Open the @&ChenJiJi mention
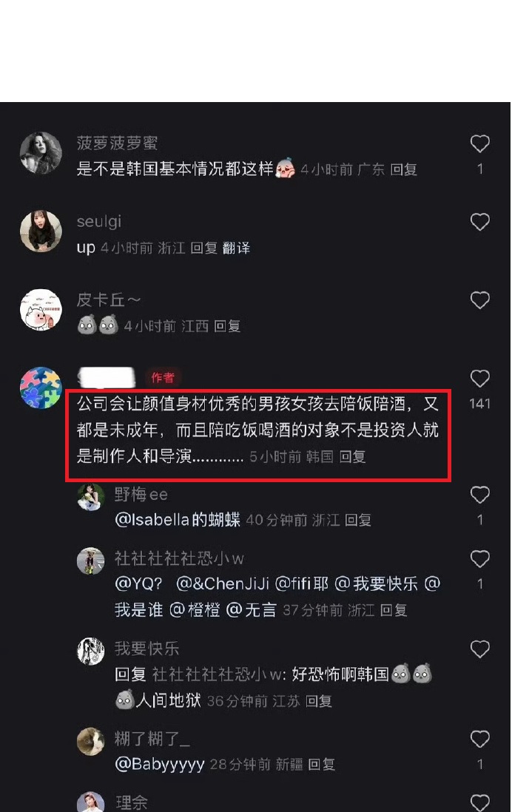The height and width of the screenshot is (812, 512). (x=223, y=584)
